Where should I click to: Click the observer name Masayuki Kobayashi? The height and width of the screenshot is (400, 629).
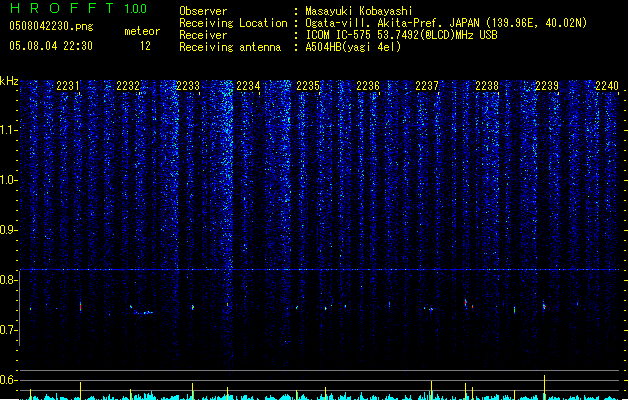click(358, 11)
